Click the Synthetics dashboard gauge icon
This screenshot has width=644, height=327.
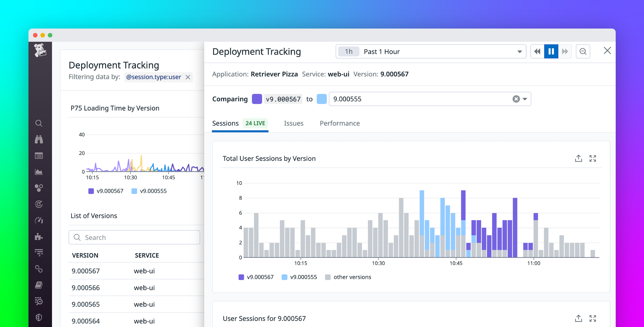click(39, 220)
